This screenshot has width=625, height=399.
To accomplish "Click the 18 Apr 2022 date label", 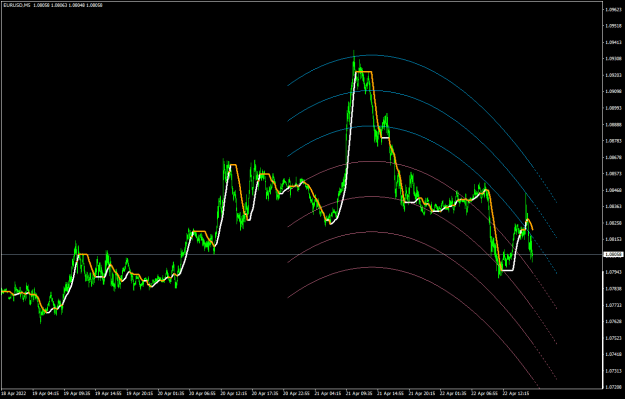I will [13, 393].
